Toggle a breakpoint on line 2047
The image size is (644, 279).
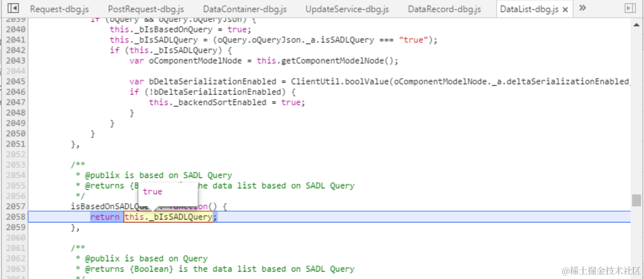click(x=15, y=103)
